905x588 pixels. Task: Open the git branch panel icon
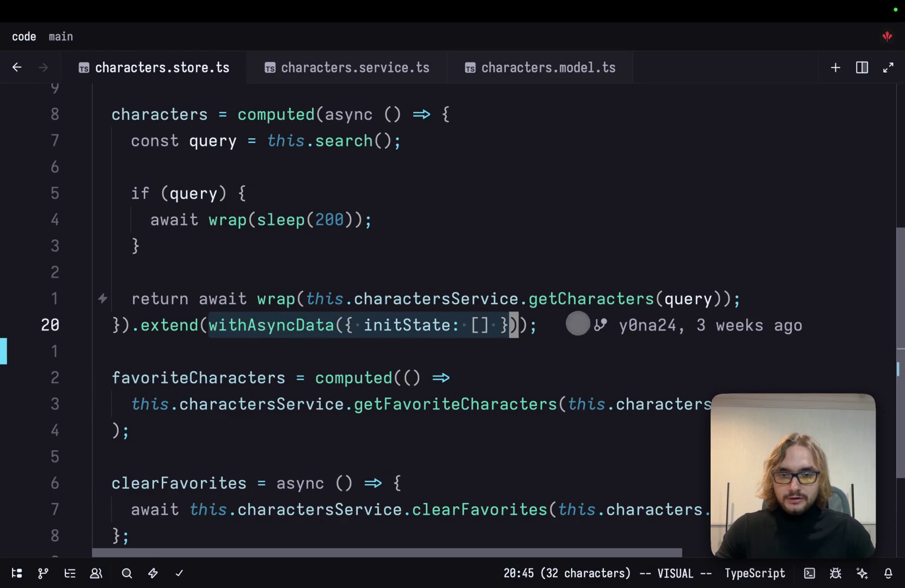click(x=43, y=573)
